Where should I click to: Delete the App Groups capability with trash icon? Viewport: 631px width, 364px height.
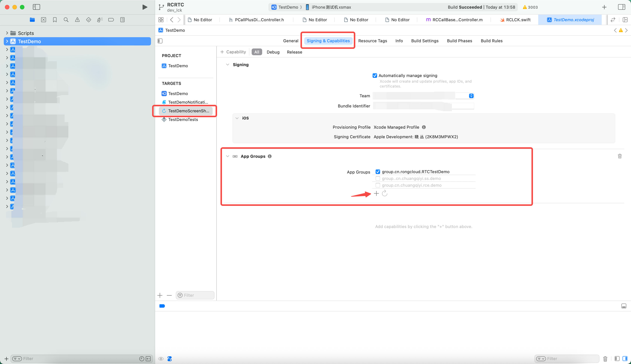620,156
